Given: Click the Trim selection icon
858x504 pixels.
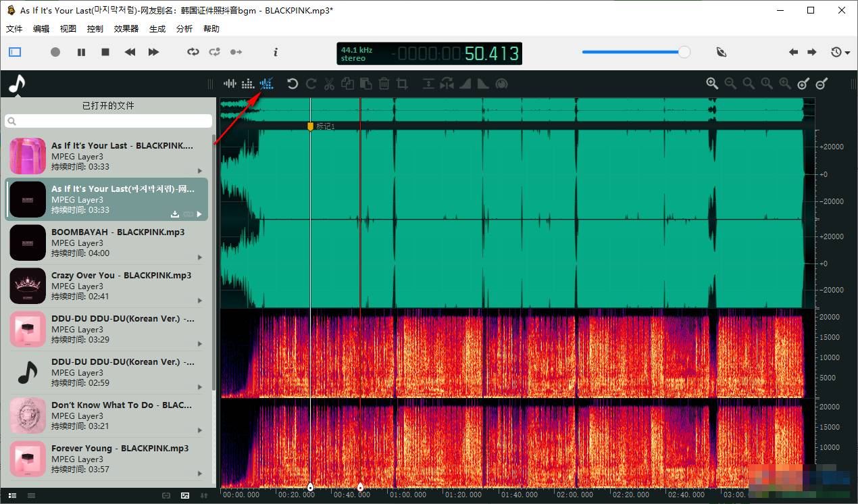Looking at the screenshot, I should pos(403,83).
